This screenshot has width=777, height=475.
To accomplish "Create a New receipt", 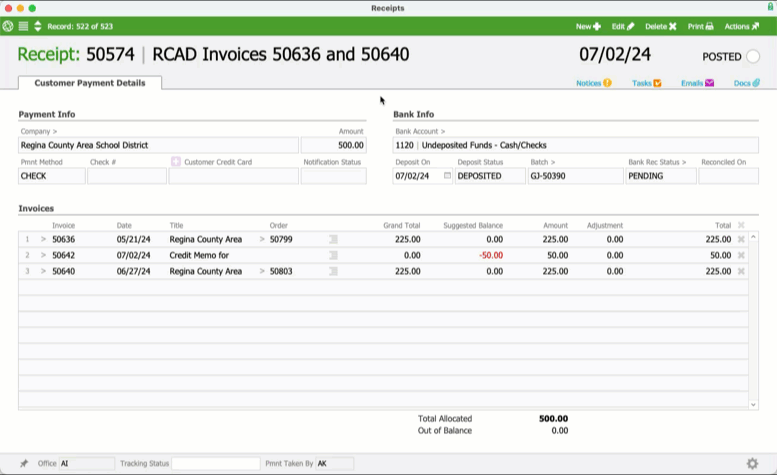I will pyautogui.click(x=588, y=26).
